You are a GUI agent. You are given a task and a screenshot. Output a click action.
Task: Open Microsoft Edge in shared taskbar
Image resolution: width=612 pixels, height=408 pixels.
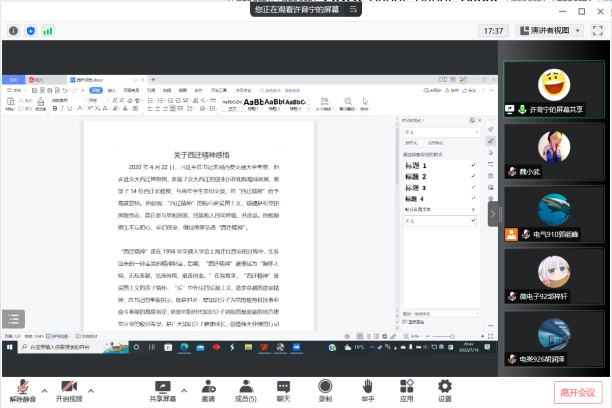[184, 347]
